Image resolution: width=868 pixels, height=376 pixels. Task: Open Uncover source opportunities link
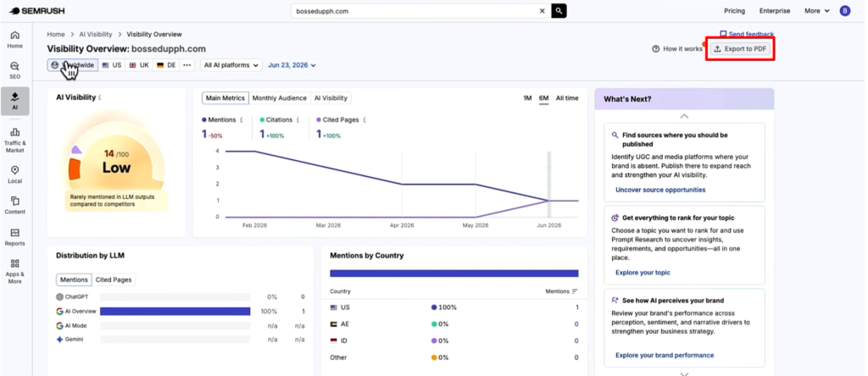point(660,190)
